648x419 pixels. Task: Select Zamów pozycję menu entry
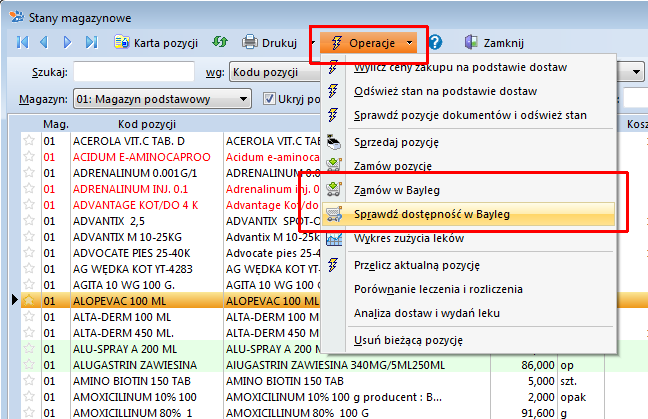393,166
